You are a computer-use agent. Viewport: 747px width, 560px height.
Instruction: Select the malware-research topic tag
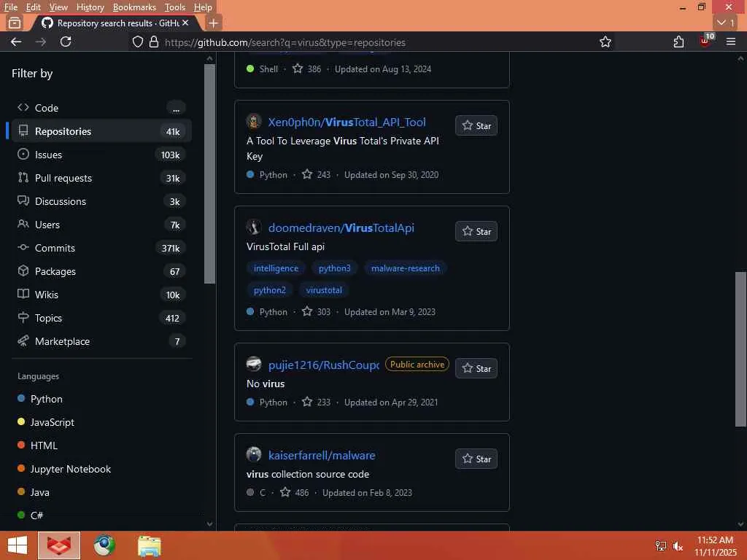[x=406, y=268]
